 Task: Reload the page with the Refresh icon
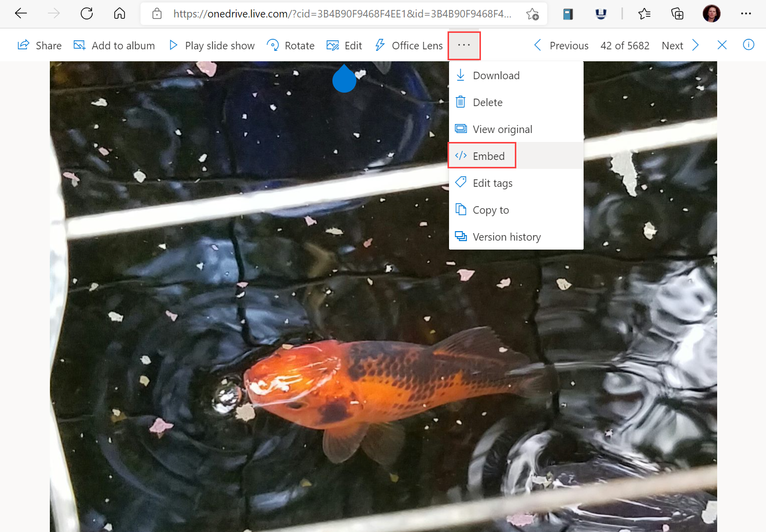(x=87, y=13)
